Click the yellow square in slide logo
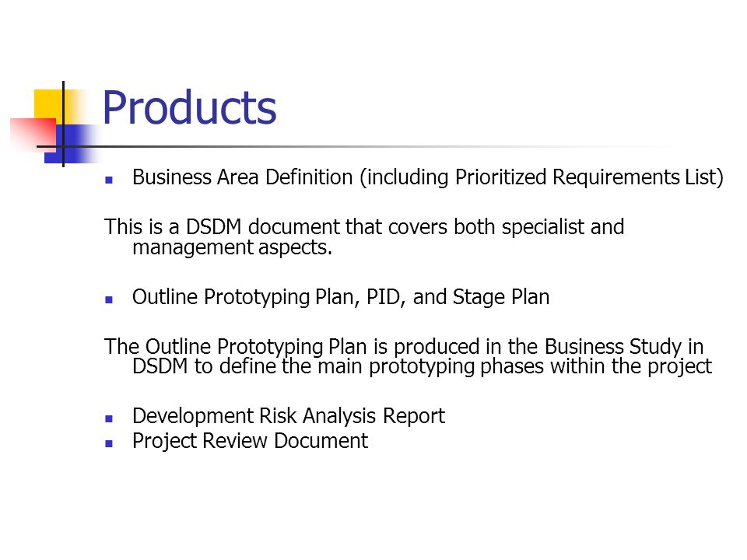The image size is (747, 560). 49,103
